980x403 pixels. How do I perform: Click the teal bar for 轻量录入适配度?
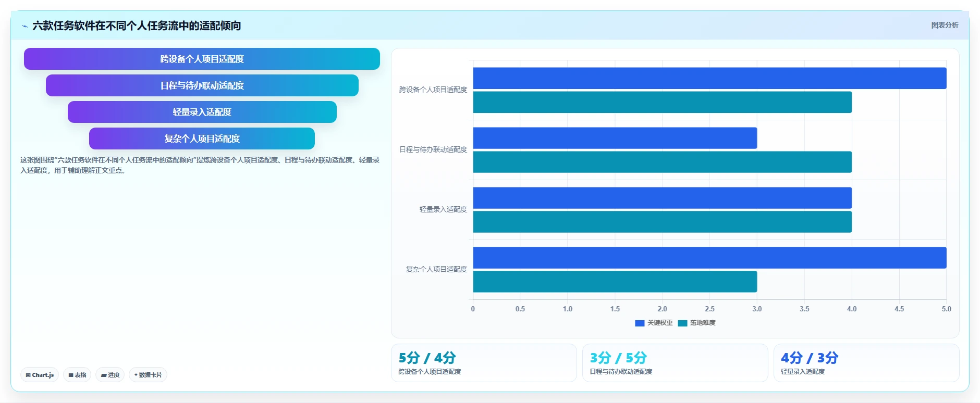pyautogui.click(x=662, y=222)
